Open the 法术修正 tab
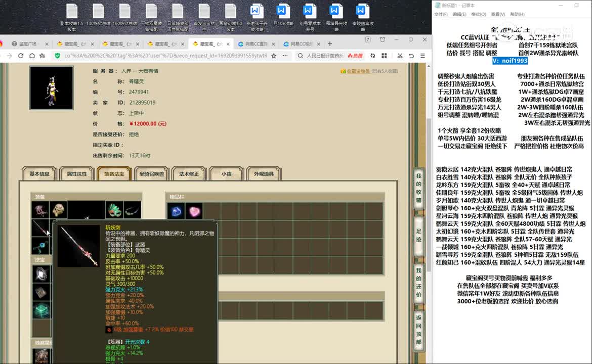Image resolution: width=592 pixels, height=364 pixels. (x=189, y=174)
